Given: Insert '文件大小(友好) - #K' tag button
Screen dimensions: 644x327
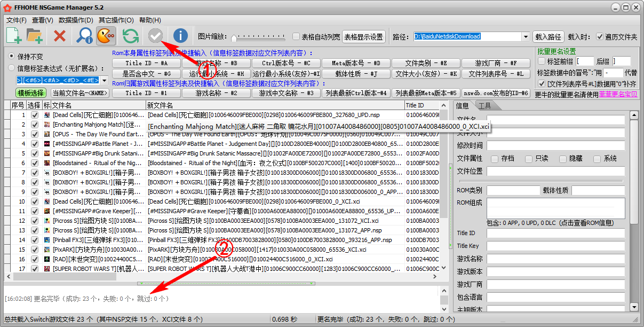Looking at the screenshot, I should point(426,74).
